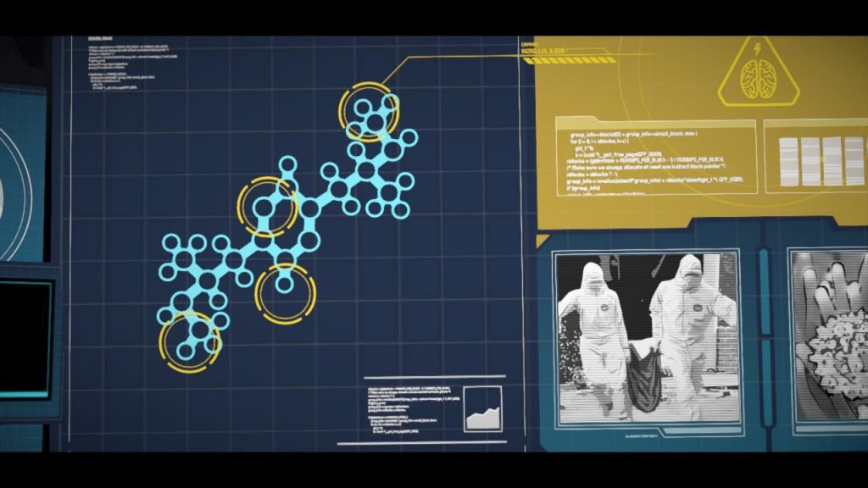This screenshot has height=488, width=868.
Task: Click the lower blue bar between the photos
Action: 765,381
